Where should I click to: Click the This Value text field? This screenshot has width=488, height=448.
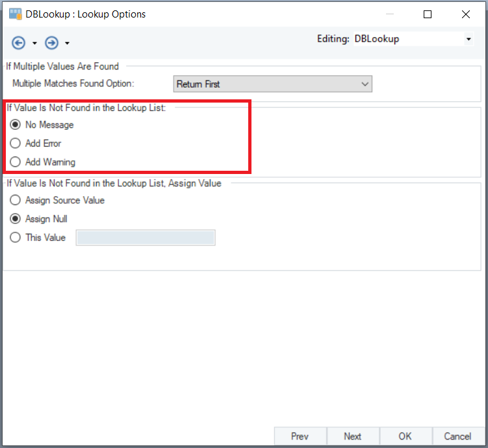coord(146,238)
